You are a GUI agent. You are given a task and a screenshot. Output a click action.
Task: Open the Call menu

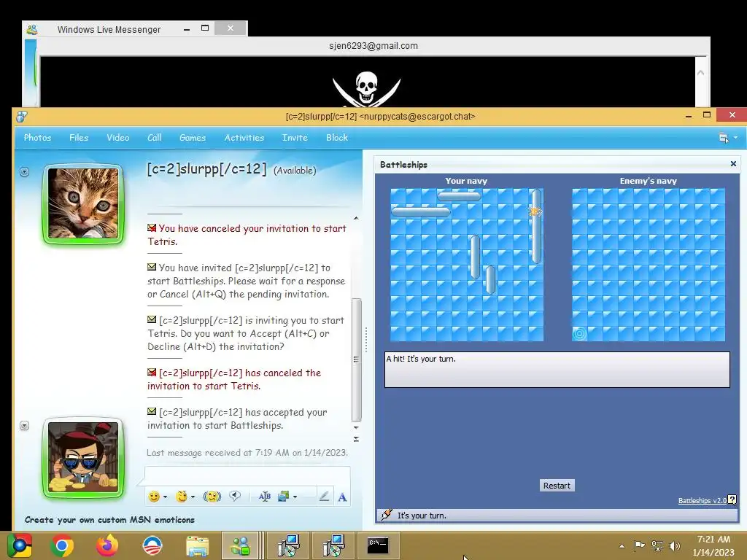point(154,138)
